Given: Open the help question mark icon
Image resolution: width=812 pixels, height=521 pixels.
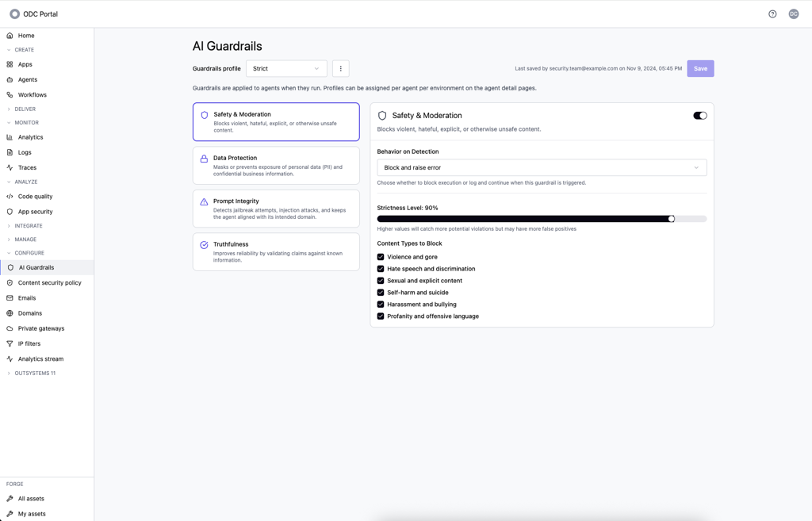Looking at the screenshot, I should (x=772, y=14).
